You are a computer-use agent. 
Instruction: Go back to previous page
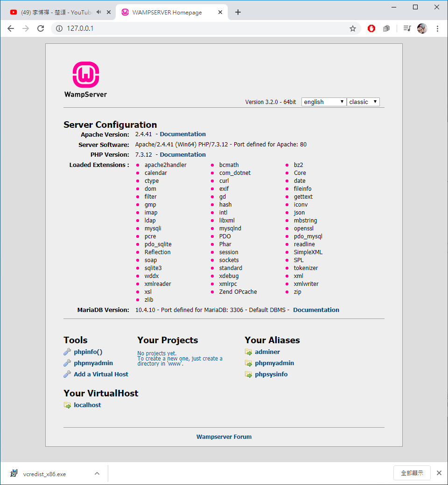11,28
